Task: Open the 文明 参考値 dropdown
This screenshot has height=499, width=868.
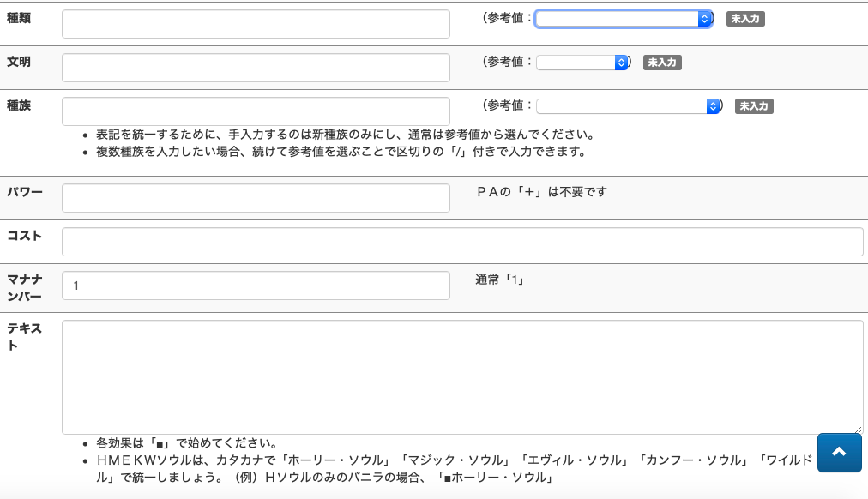Action: pos(582,63)
